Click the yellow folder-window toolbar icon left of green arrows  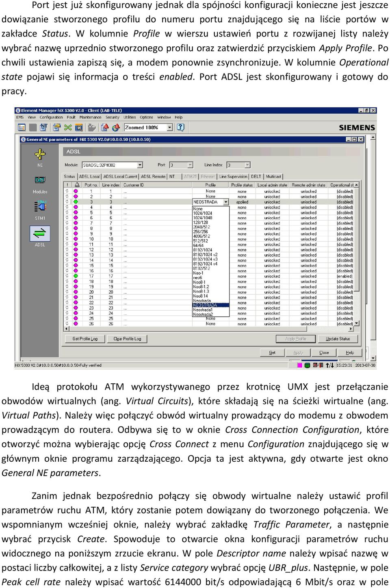(x=56, y=128)
